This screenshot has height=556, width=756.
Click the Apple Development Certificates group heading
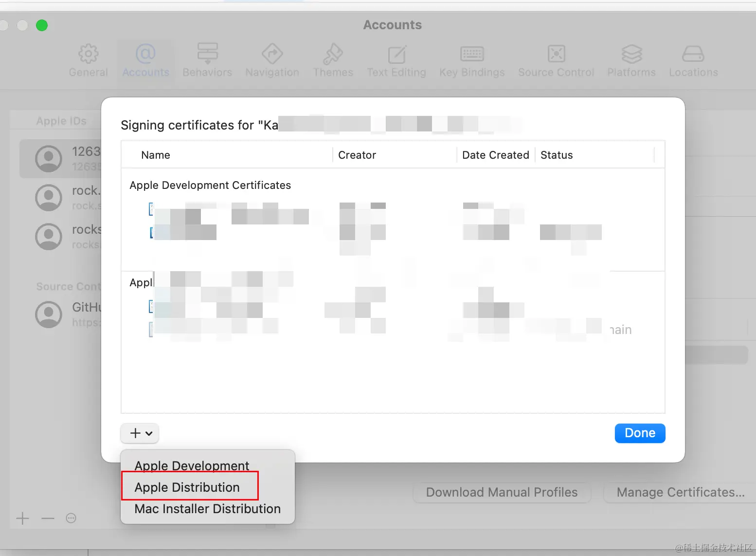210,185
